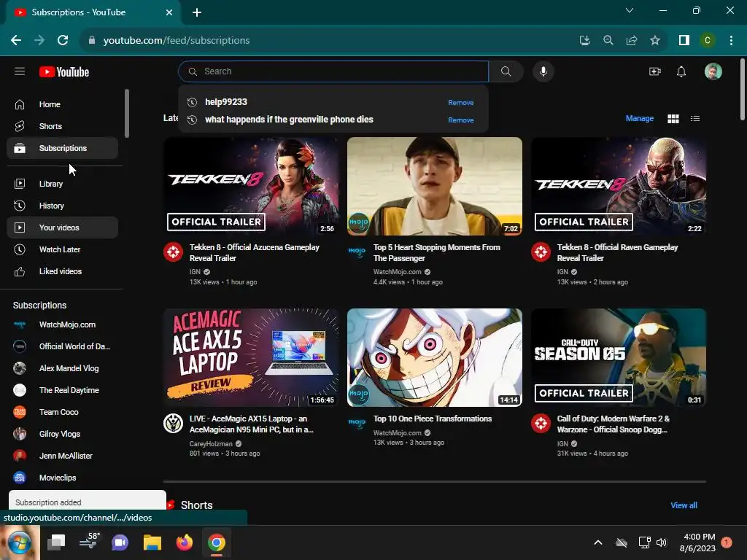Open Jenn McAllister subscription

pyautogui.click(x=63, y=456)
